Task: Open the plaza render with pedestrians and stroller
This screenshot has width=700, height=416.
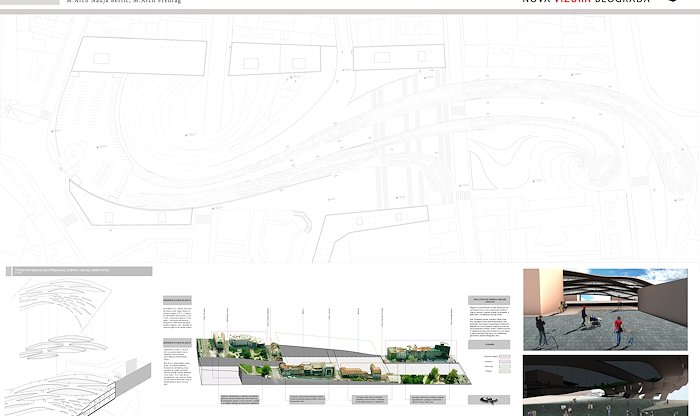Action: click(x=605, y=309)
